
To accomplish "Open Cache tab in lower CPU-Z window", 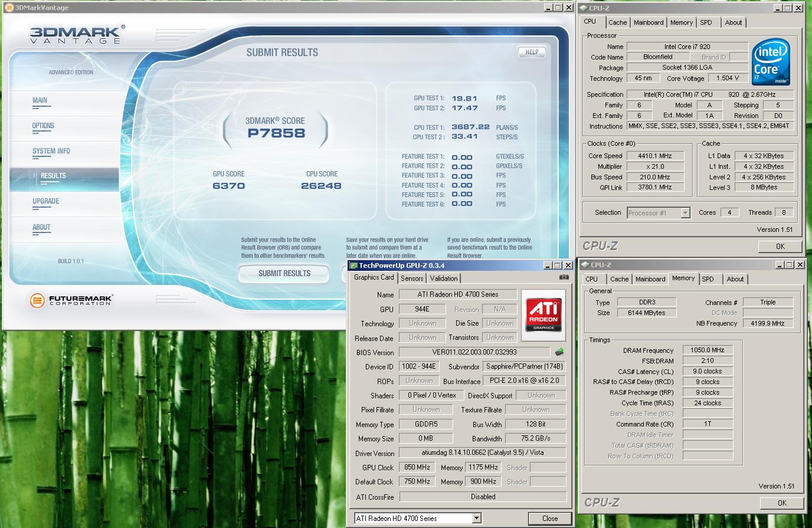I will 619,279.
